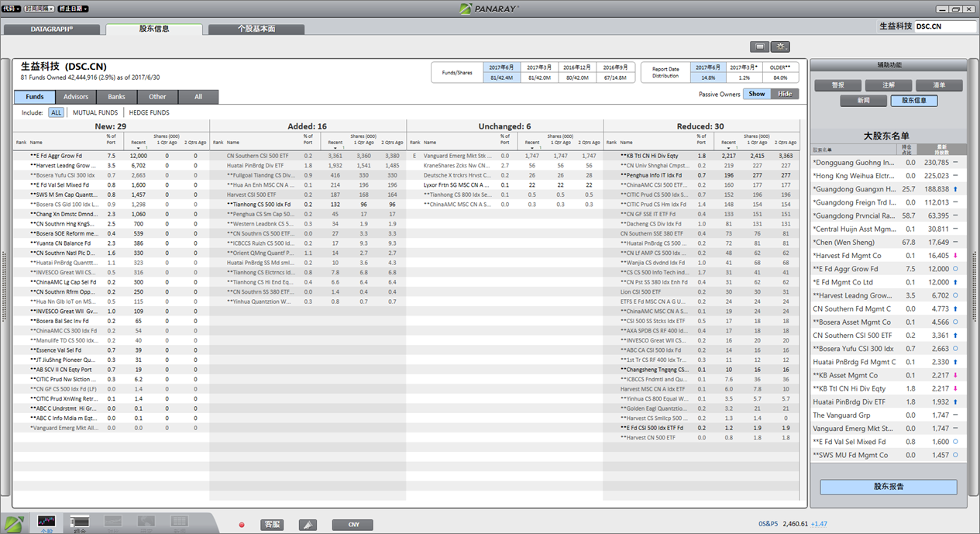
Task: Switch to the DATAGRAPH tab
Action: [x=53, y=29]
